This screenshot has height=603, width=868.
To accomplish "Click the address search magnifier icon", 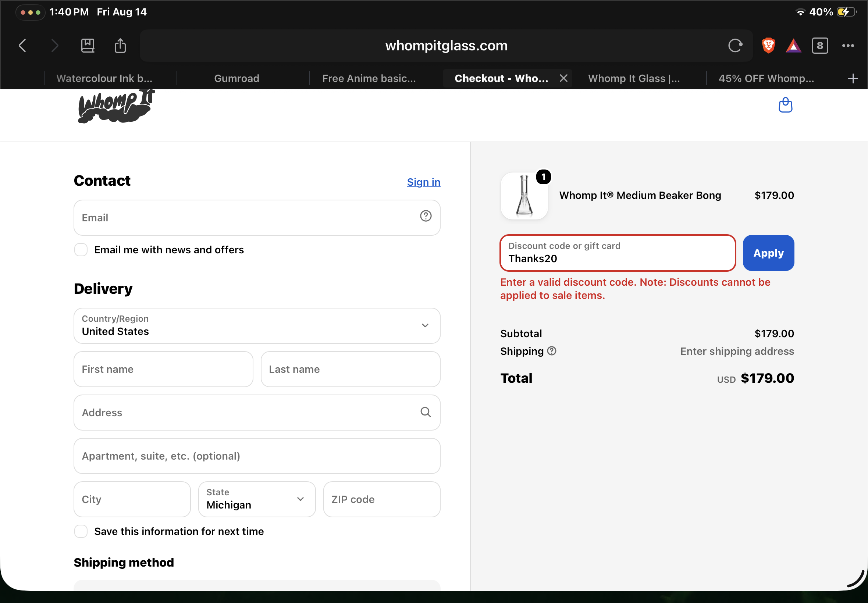I will click(x=426, y=412).
